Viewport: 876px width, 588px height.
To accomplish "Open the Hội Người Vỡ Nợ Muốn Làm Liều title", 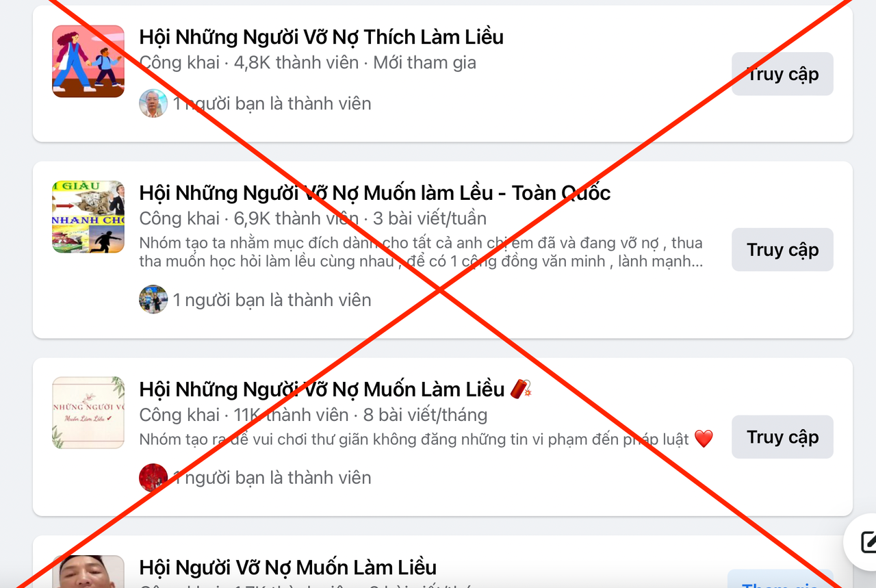I will pos(287,567).
